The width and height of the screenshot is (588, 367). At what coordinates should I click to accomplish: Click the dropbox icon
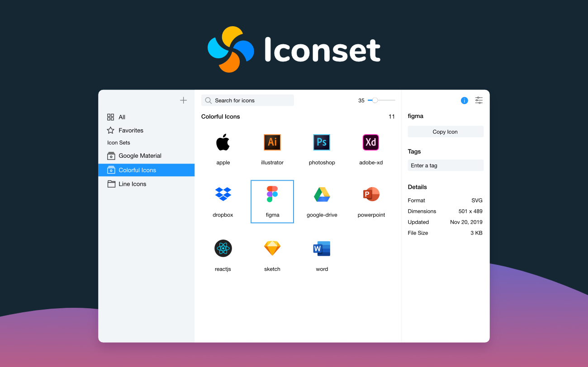coord(223,194)
